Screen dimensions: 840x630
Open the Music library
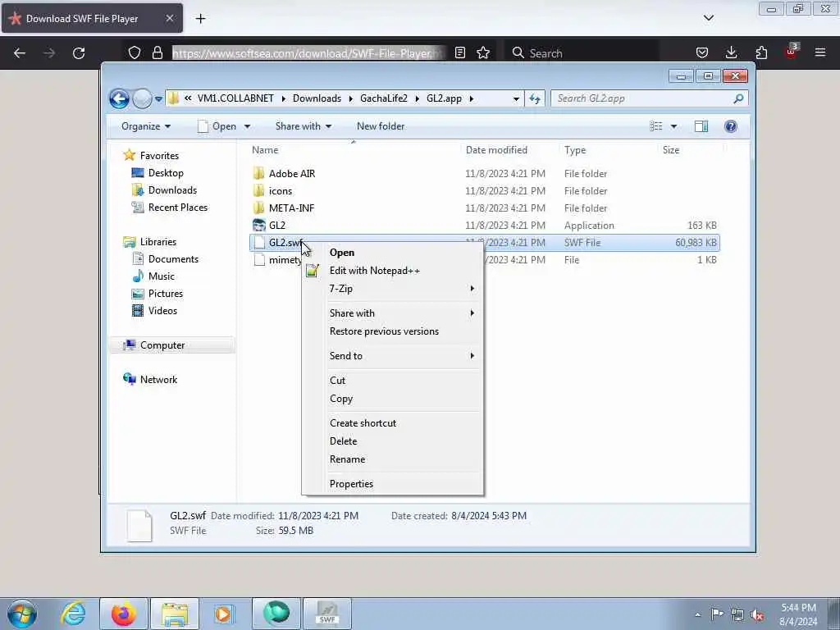click(x=162, y=276)
